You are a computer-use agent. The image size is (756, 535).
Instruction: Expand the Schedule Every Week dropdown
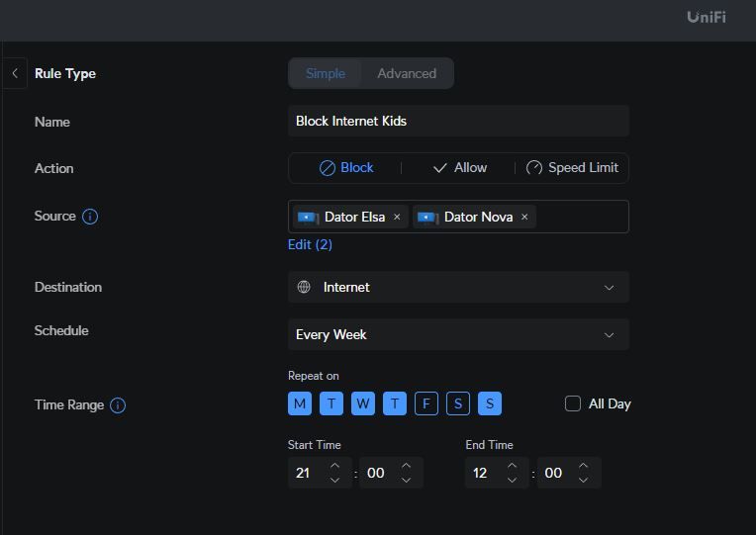click(458, 334)
